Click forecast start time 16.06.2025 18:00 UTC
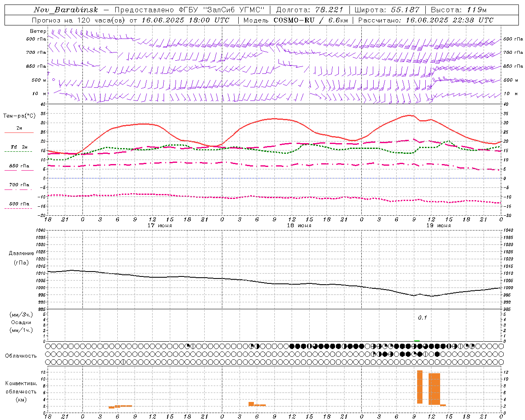This screenshot has height=420, width=525. [185, 20]
